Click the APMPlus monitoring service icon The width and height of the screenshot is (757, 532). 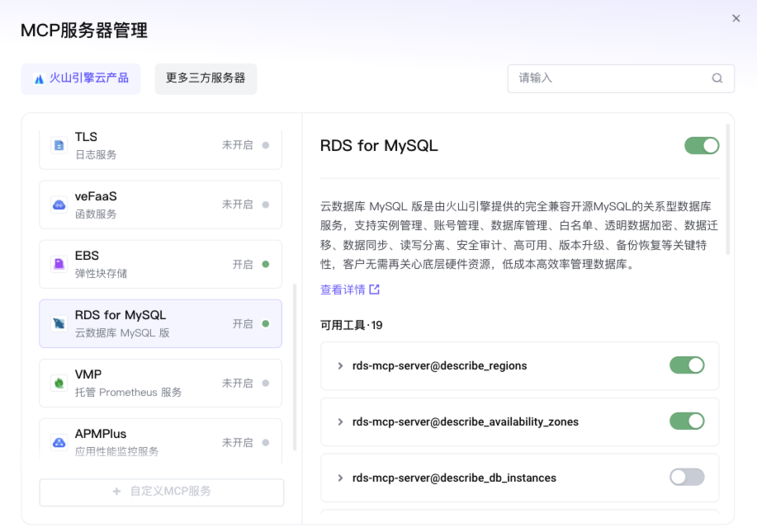[59, 442]
